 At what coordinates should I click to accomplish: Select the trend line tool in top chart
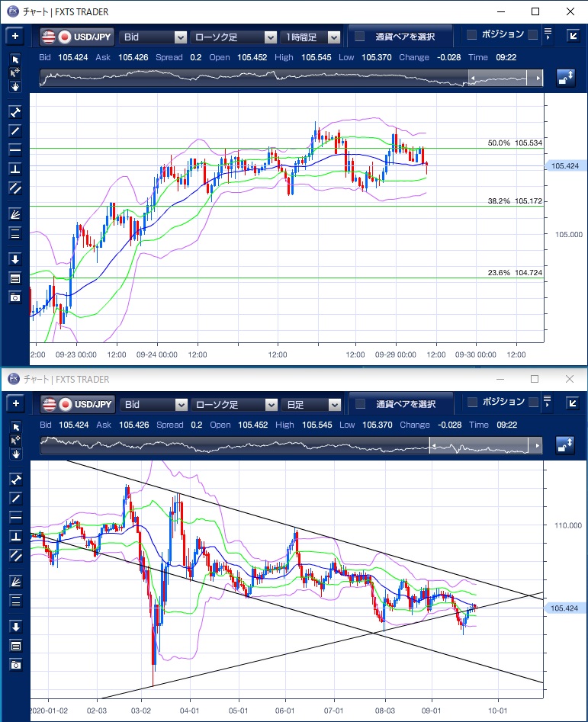click(x=14, y=131)
